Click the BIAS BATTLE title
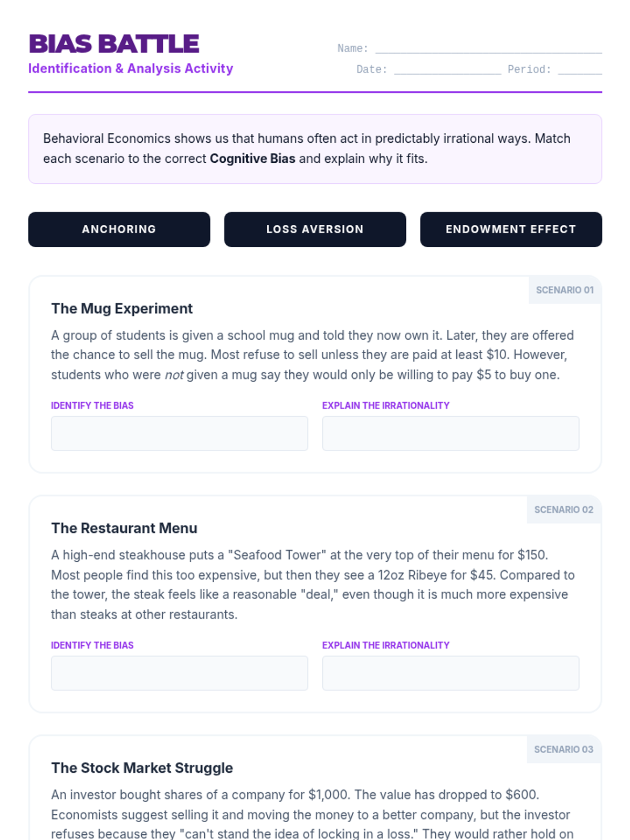 coord(114,44)
